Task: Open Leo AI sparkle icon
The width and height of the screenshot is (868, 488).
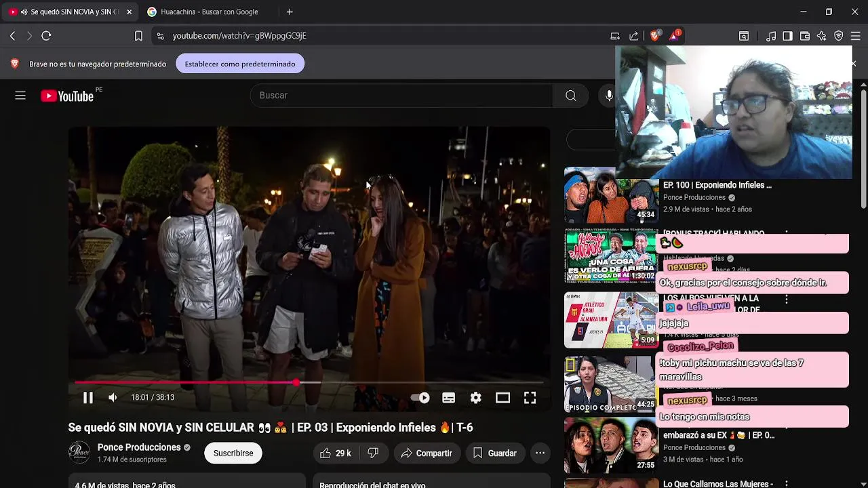Action: tap(822, 36)
